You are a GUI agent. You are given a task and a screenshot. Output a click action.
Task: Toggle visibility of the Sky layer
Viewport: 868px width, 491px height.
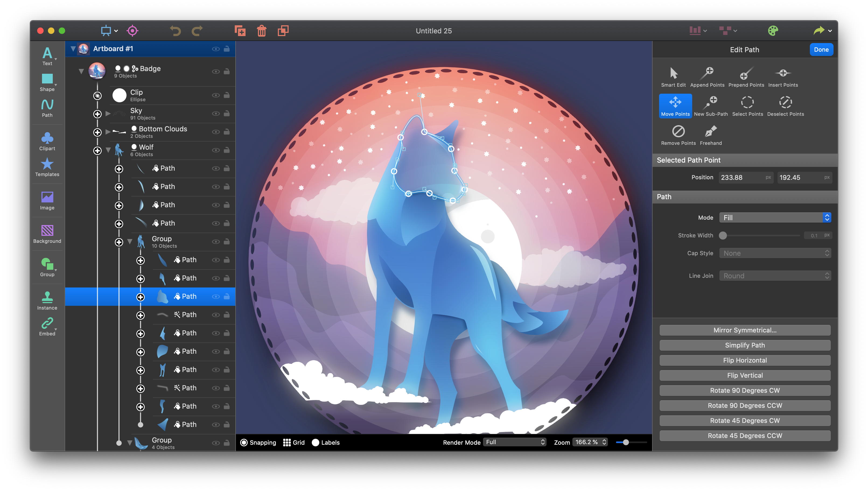[215, 113]
